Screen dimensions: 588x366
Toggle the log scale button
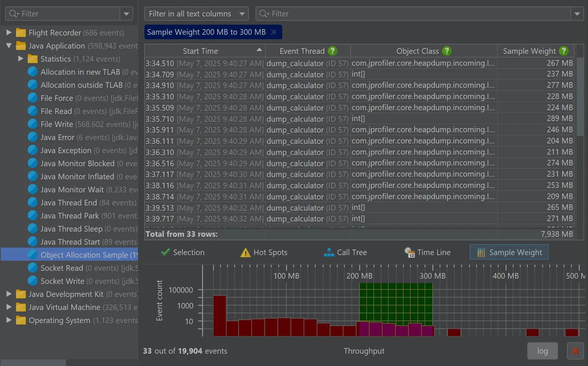[542, 351]
